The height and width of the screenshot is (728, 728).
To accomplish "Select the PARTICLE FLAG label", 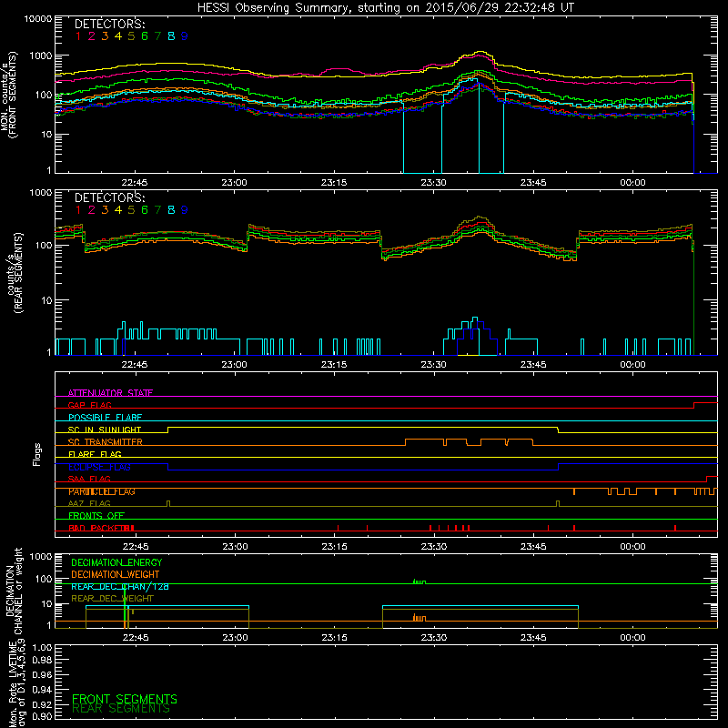I will 102,491.
